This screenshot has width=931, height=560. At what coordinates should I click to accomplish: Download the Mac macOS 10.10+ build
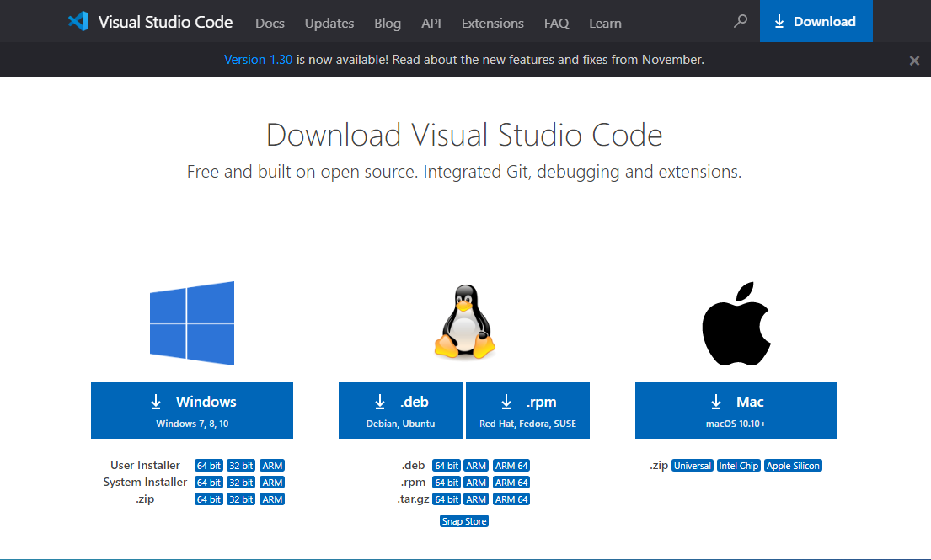736,410
